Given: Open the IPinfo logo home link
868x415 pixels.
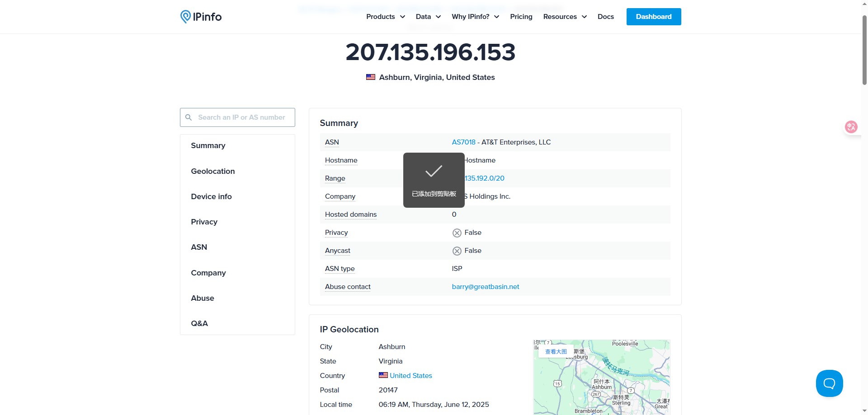Looking at the screenshot, I should click(x=201, y=17).
